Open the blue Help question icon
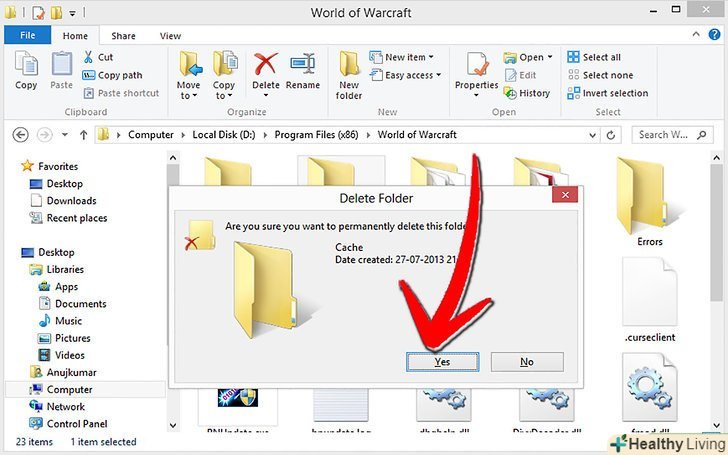Screen dimensions: 728x455 715,34
